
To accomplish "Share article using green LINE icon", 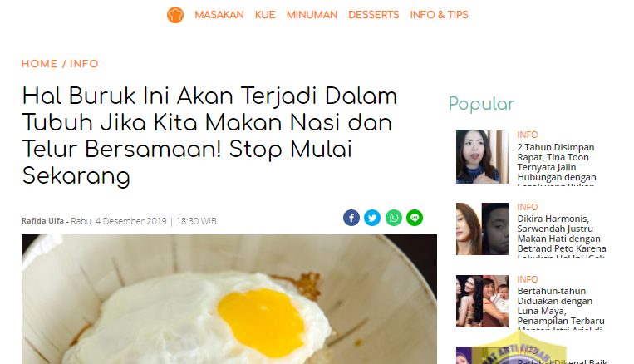I will click(x=415, y=218).
